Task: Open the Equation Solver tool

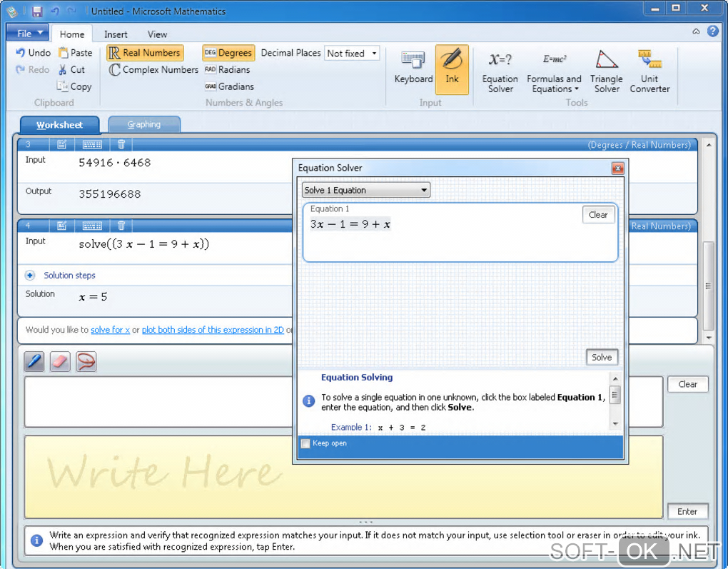Action: click(500, 71)
